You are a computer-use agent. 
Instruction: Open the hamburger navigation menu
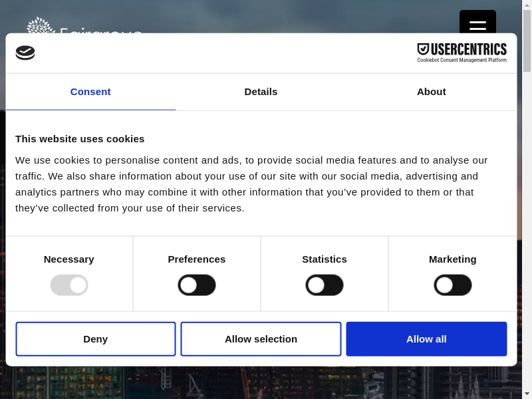(477, 27)
